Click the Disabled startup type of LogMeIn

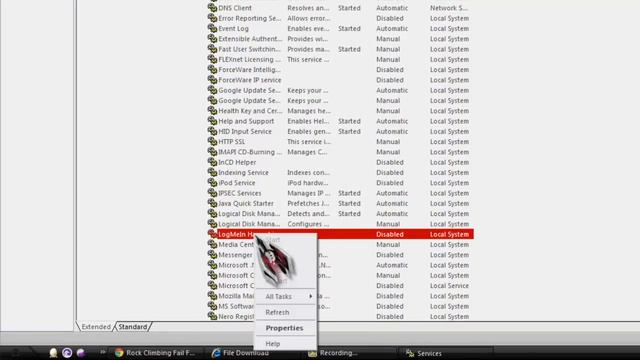390,234
